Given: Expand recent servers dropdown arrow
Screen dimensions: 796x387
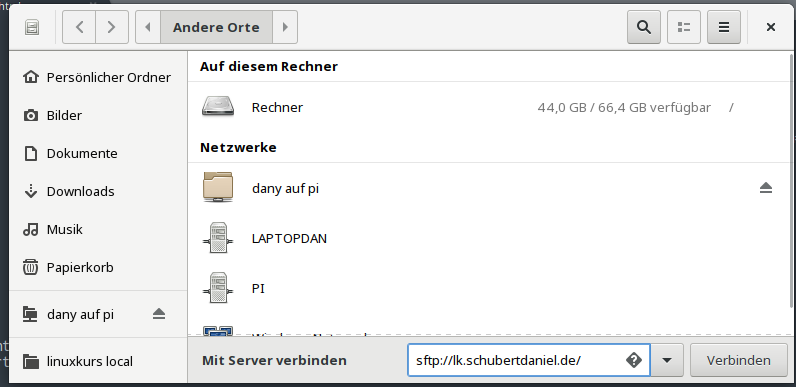Looking at the screenshot, I should pos(667,360).
